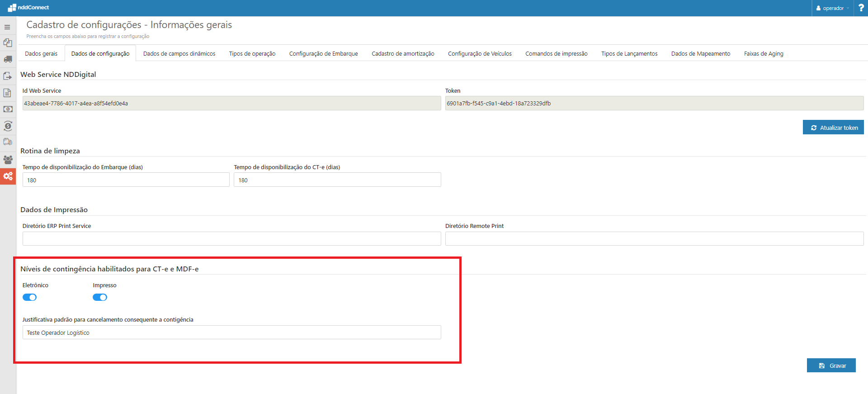Click the Id Web Service field
Image resolution: width=868 pixels, height=394 pixels.
coord(231,103)
